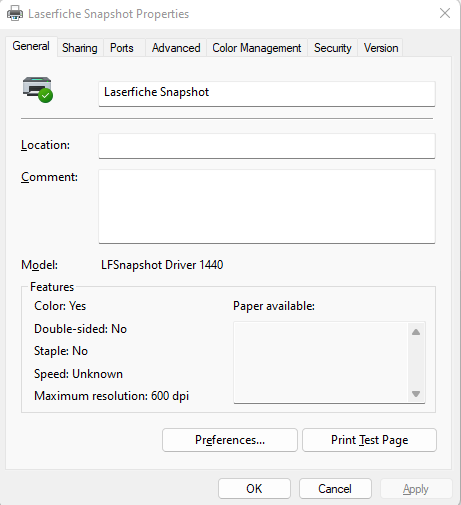Click into the Location text field
The width and height of the screenshot is (461, 505).
pos(267,146)
